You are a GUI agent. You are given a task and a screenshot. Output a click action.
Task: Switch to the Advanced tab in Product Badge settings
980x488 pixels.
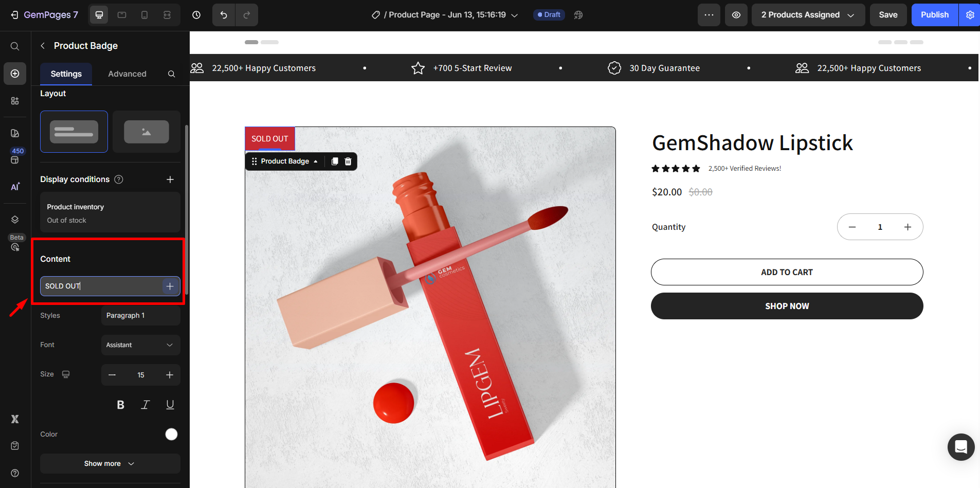point(126,74)
